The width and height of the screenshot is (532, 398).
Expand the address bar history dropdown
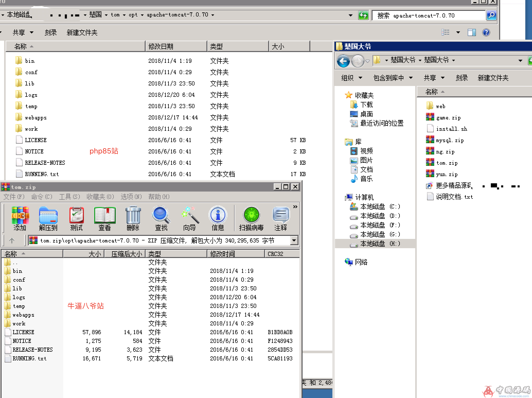[x=351, y=15]
